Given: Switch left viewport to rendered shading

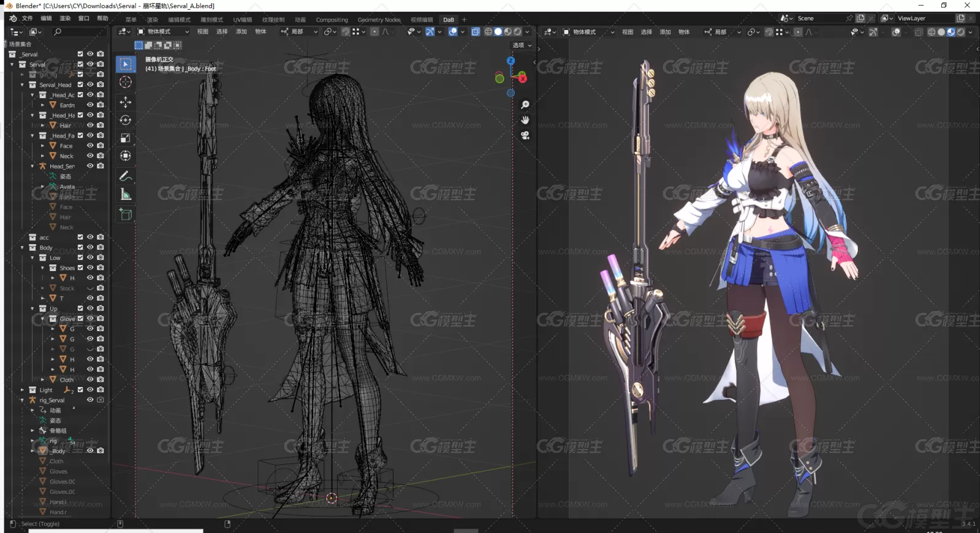Looking at the screenshot, I should tap(517, 32).
